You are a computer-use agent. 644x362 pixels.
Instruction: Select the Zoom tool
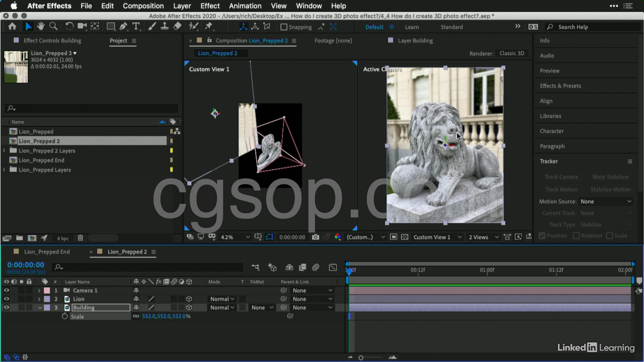pyautogui.click(x=53, y=27)
